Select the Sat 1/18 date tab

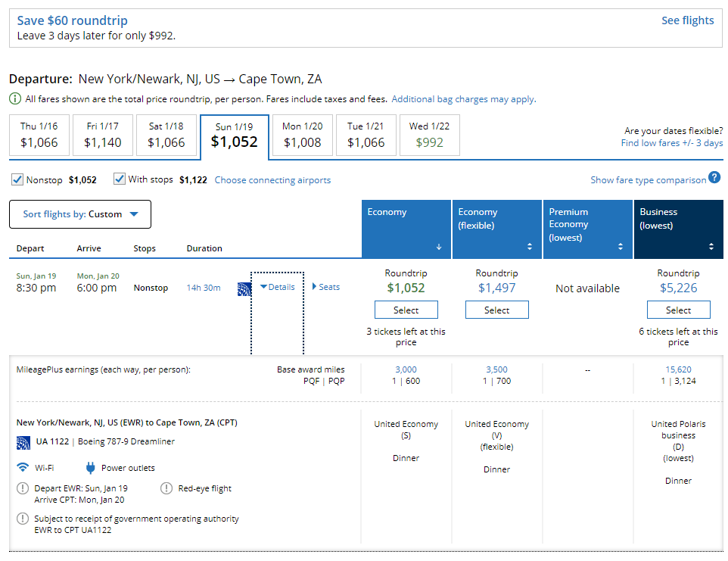(x=166, y=135)
